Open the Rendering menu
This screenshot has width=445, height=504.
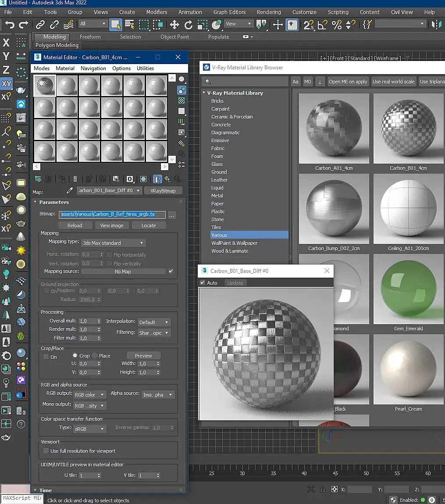[x=269, y=12]
